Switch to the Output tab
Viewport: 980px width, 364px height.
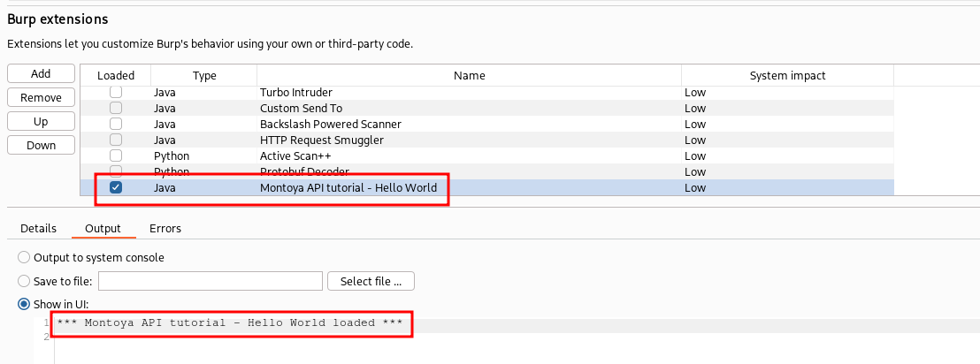click(x=103, y=229)
